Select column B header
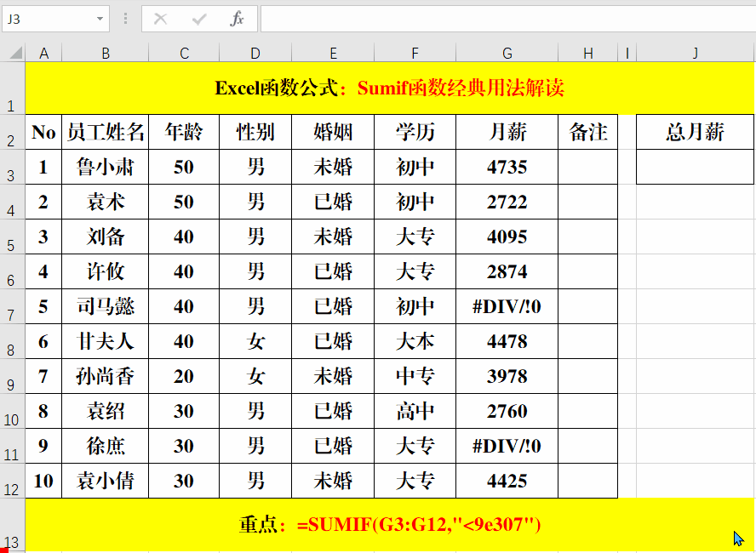This screenshot has width=756, height=553. click(x=105, y=53)
